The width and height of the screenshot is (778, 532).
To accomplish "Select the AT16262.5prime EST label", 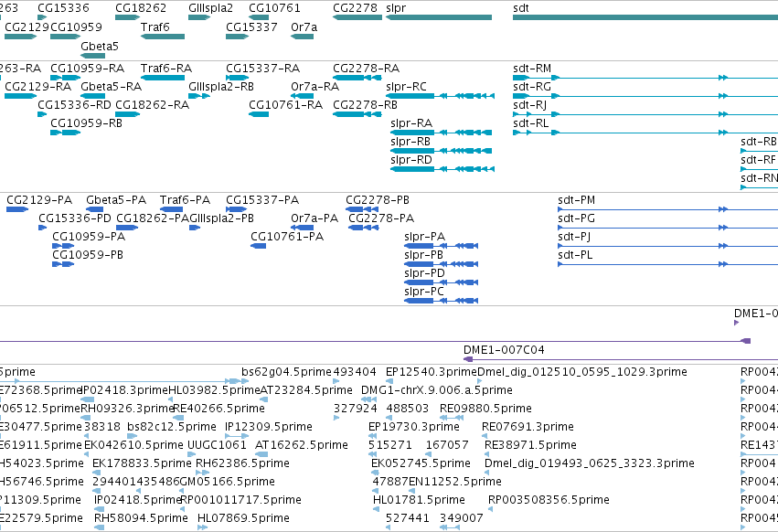I will click(x=302, y=444).
